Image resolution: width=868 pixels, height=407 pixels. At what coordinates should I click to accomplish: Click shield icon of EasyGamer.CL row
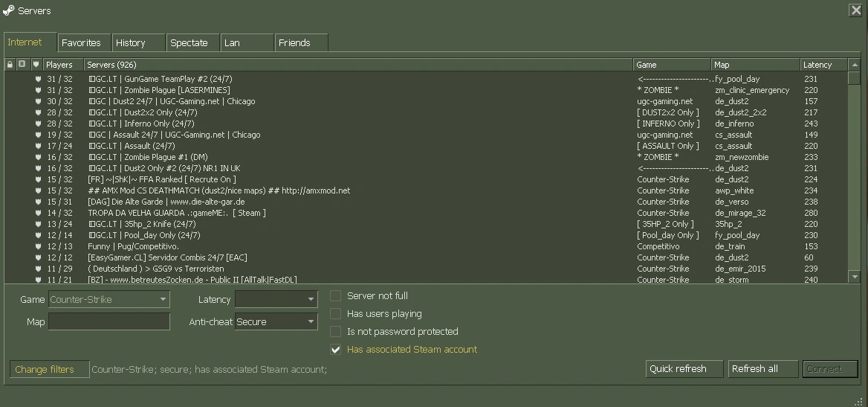click(x=38, y=257)
